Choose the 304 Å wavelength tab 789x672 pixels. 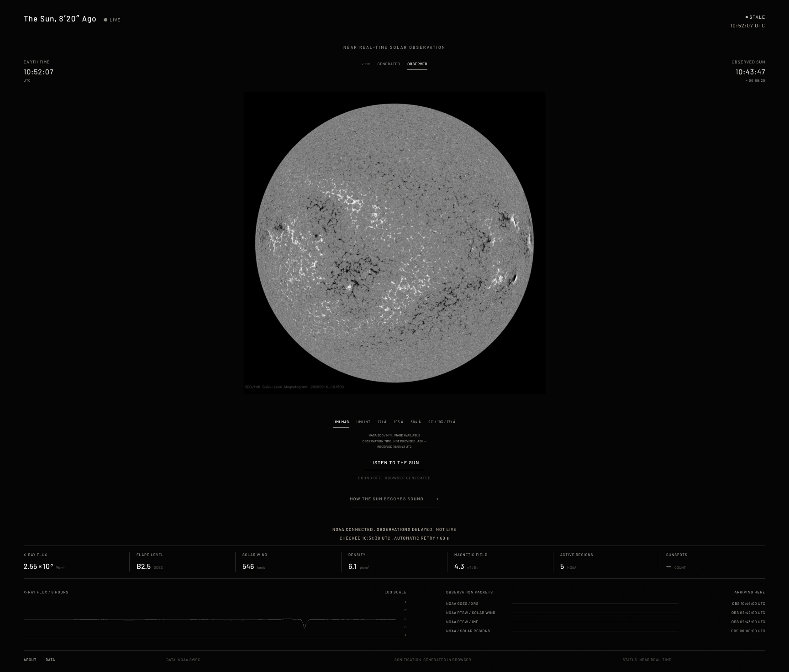click(x=416, y=422)
